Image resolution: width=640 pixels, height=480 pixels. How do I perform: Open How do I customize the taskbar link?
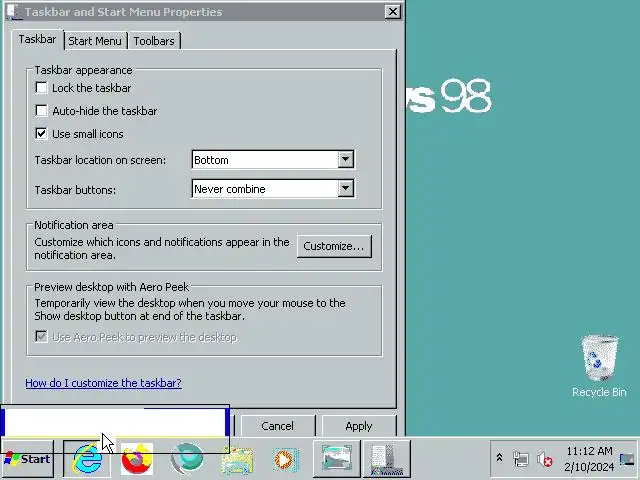pyautogui.click(x=103, y=383)
